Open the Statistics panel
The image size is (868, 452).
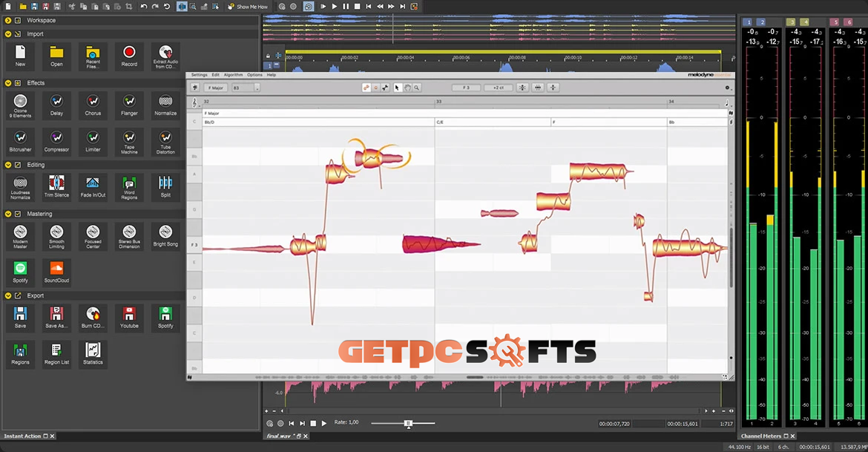[93, 354]
